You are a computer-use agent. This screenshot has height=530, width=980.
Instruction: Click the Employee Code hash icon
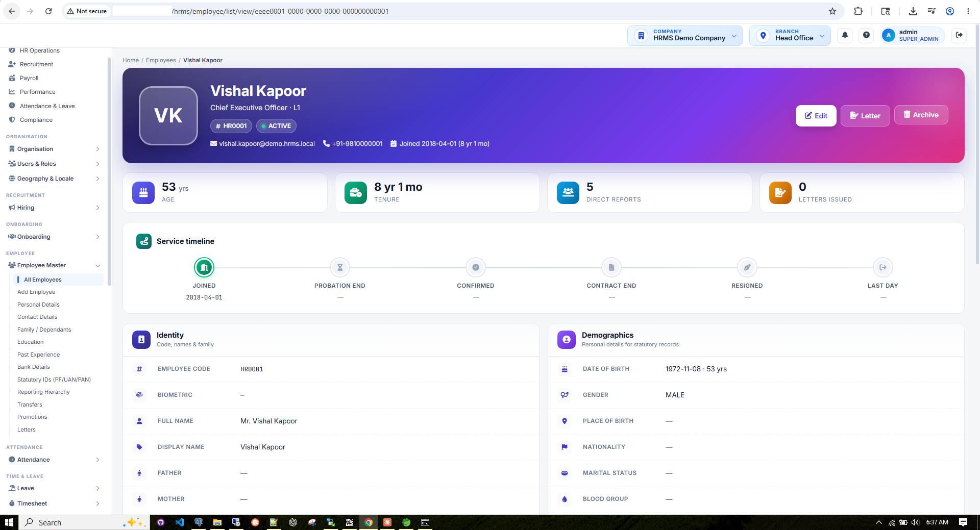click(139, 369)
